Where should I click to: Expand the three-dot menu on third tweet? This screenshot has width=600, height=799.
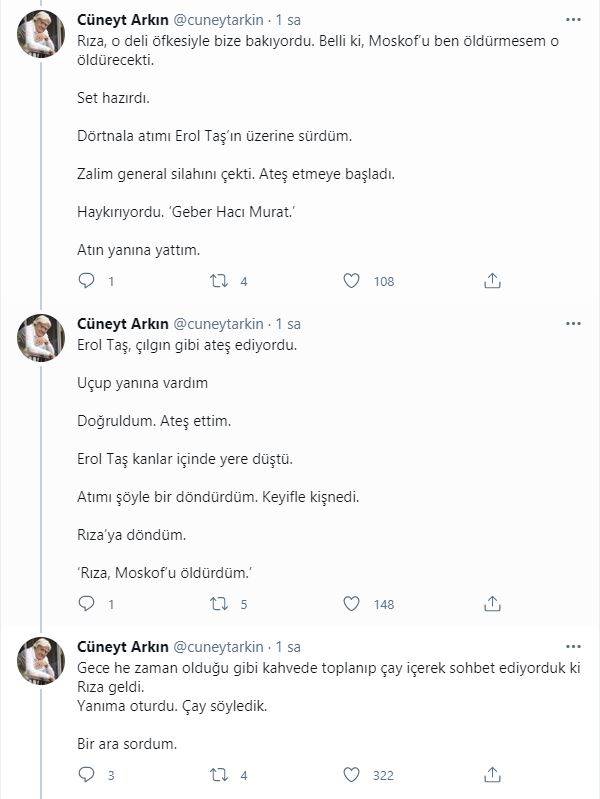pyautogui.click(x=573, y=647)
